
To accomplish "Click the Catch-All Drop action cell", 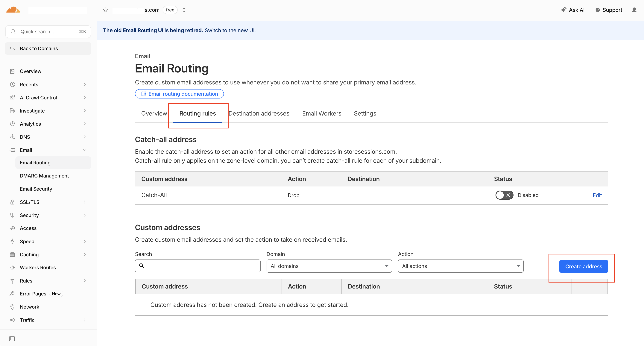I will (294, 195).
